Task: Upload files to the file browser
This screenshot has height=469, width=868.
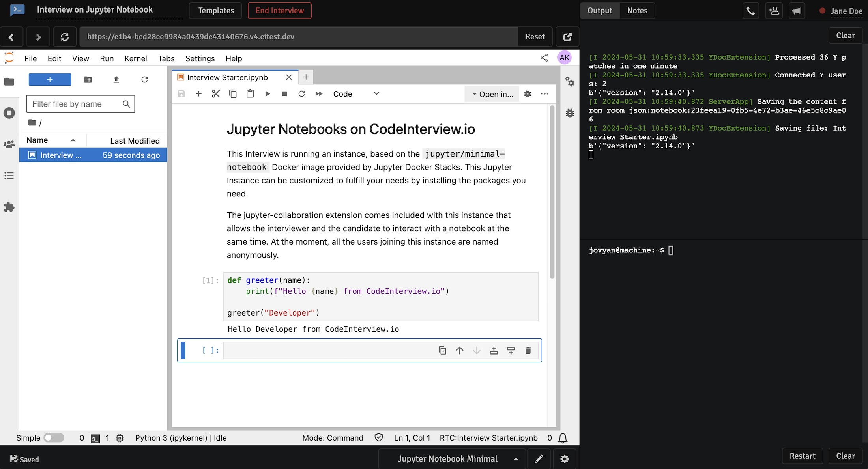Action: (116, 80)
